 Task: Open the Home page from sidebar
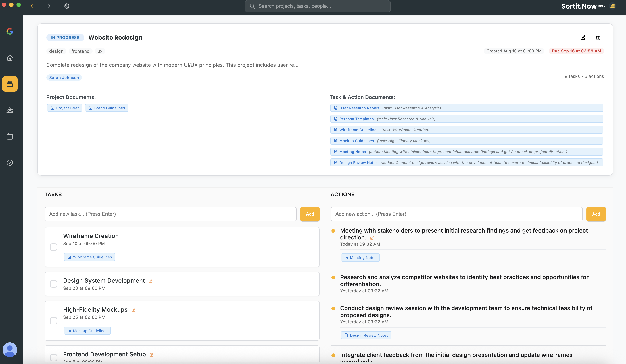10,58
